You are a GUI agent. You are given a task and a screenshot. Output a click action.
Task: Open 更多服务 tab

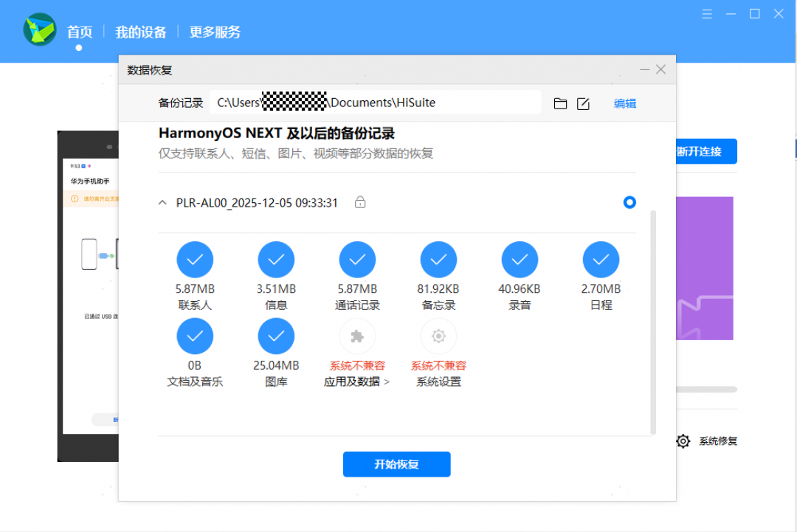tap(215, 32)
